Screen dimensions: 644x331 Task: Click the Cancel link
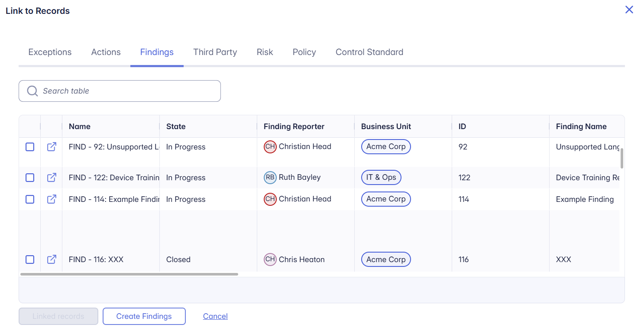215,316
